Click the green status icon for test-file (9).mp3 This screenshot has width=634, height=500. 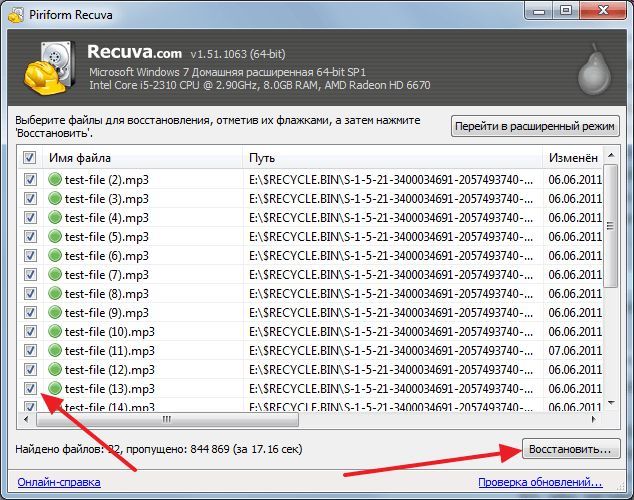point(55,312)
